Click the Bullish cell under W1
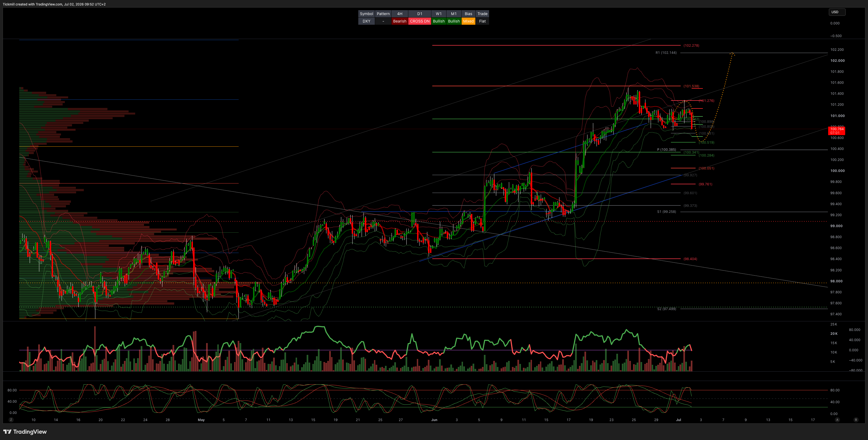The image size is (868, 440). pos(439,21)
